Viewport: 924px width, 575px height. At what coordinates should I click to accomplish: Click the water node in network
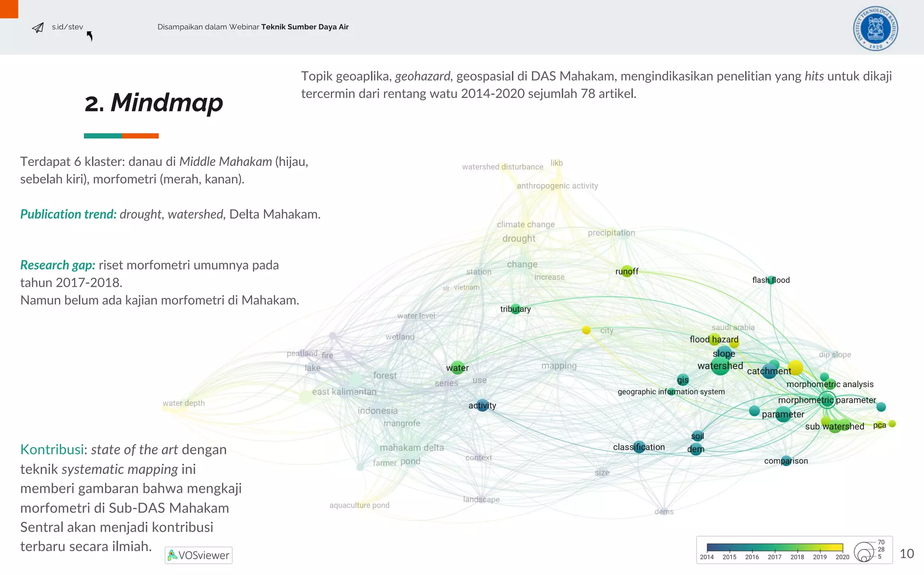tap(457, 368)
